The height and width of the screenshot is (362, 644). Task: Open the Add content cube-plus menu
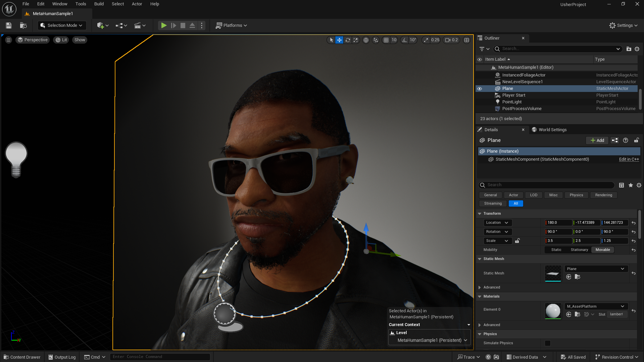pyautogui.click(x=103, y=25)
